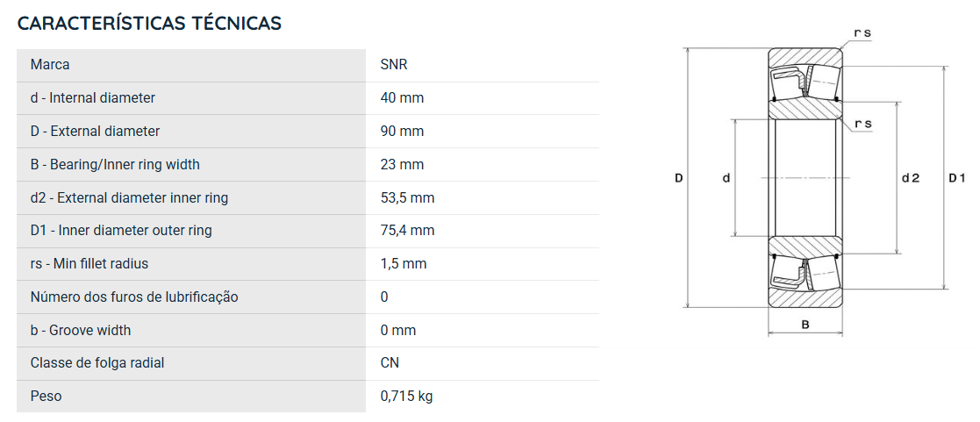Select the 0,715 kg weight value

tap(406, 396)
